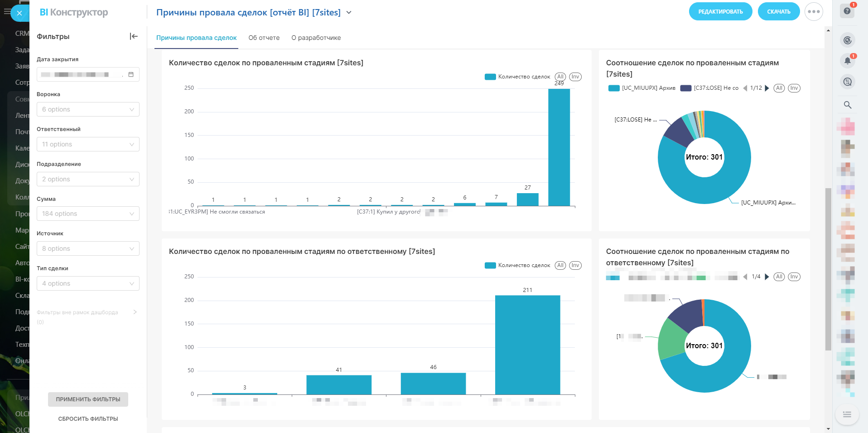
Task: Toggle 'All' legend on bottom donut chart
Action: (779, 277)
